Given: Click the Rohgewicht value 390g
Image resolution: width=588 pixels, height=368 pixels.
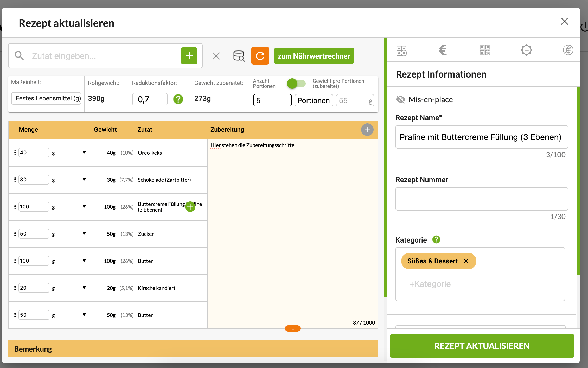Looking at the screenshot, I should point(96,98).
